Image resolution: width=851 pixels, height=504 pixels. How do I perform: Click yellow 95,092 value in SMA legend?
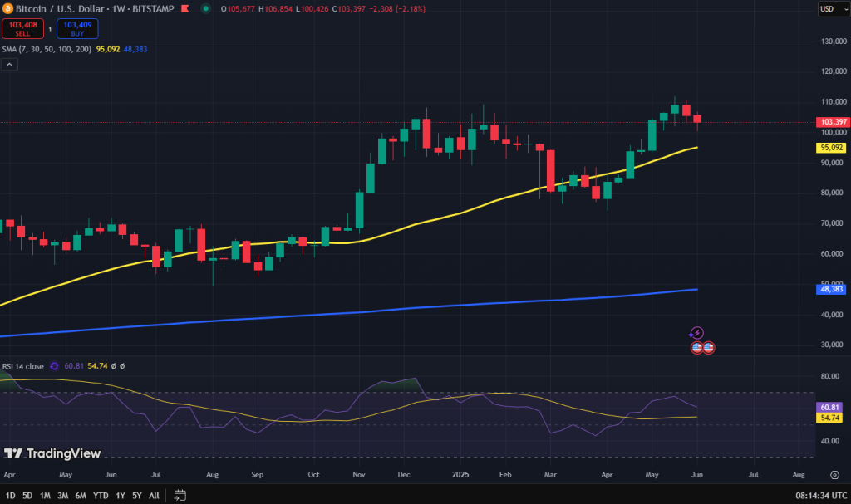(108, 49)
